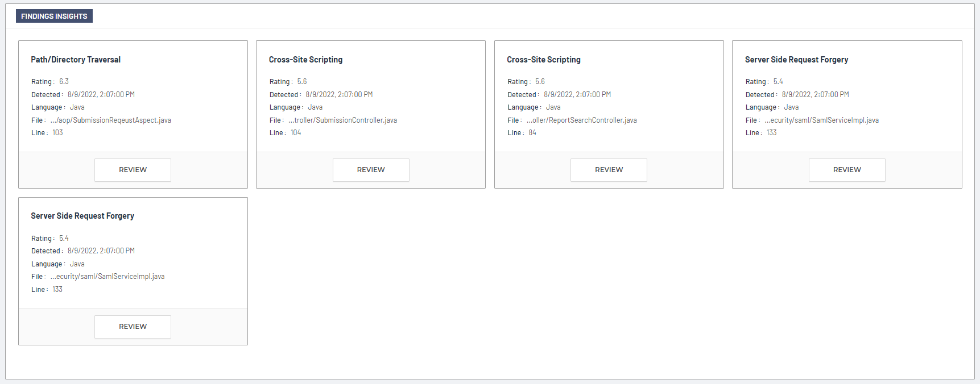Select the FINDINGS INSIGHTS tab

coord(54,16)
